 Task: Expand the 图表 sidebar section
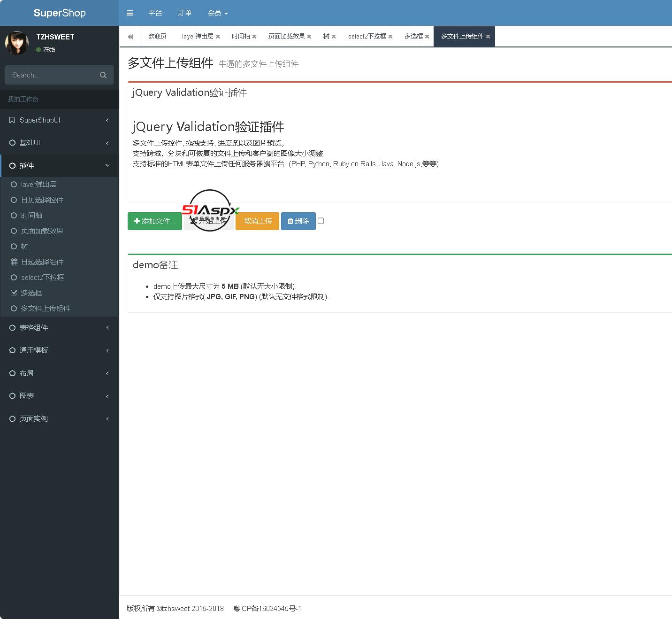59,396
